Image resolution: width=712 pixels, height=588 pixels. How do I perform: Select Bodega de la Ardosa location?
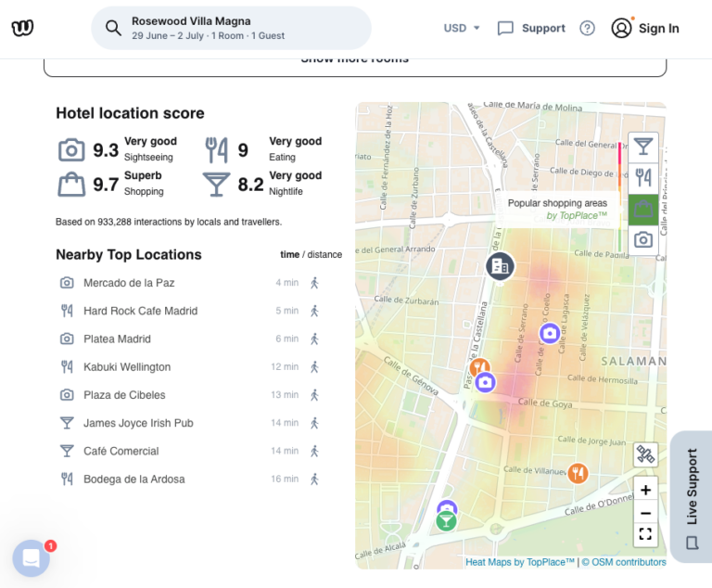pos(133,479)
